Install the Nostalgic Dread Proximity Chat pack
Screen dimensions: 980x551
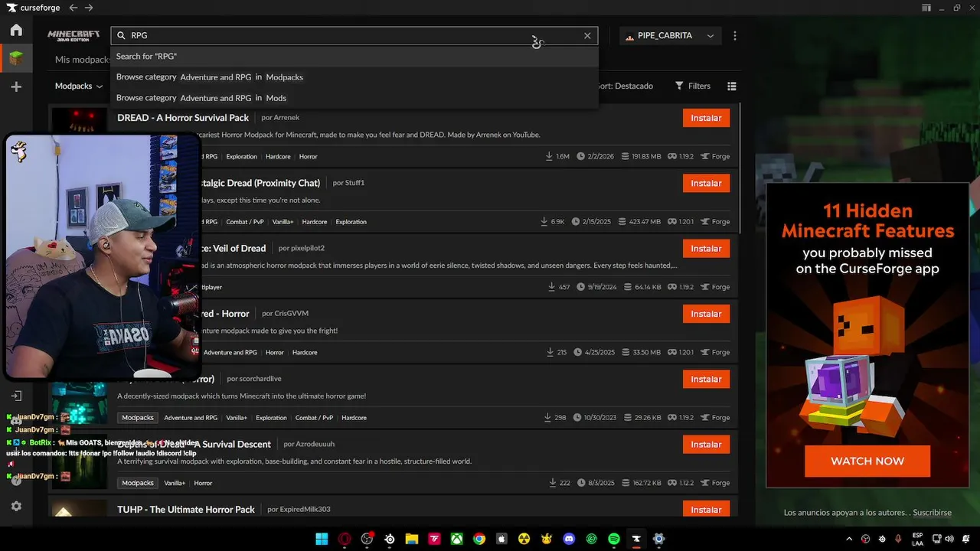click(706, 183)
